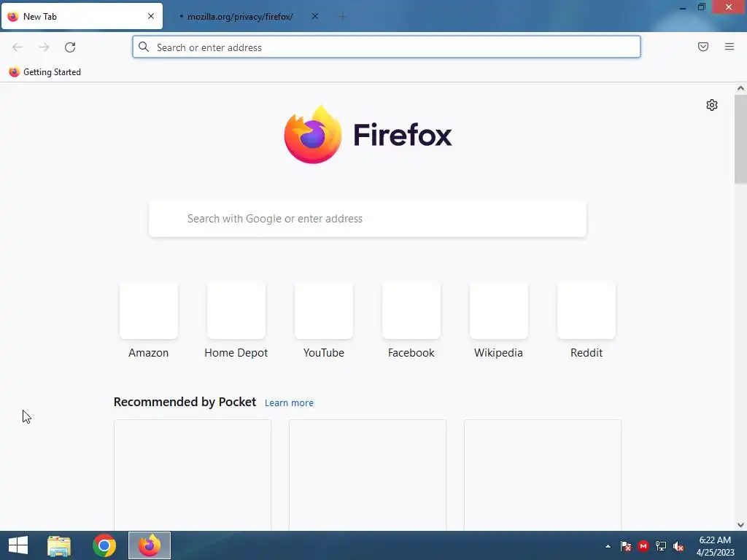Viewport: 747px width, 560px height.
Task: Click the red M tray icon
Action: pos(643,546)
